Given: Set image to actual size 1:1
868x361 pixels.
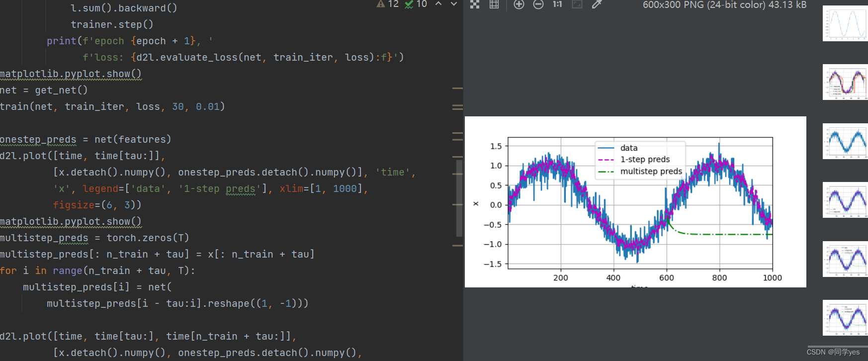Looking at the screenshot, I should (557, 4).
